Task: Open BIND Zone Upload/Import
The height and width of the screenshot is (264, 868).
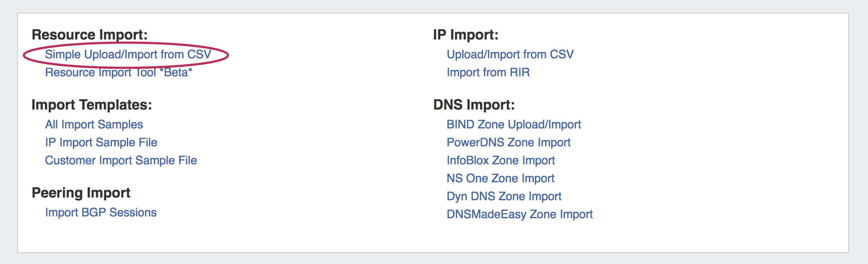Action: (514, 125)
